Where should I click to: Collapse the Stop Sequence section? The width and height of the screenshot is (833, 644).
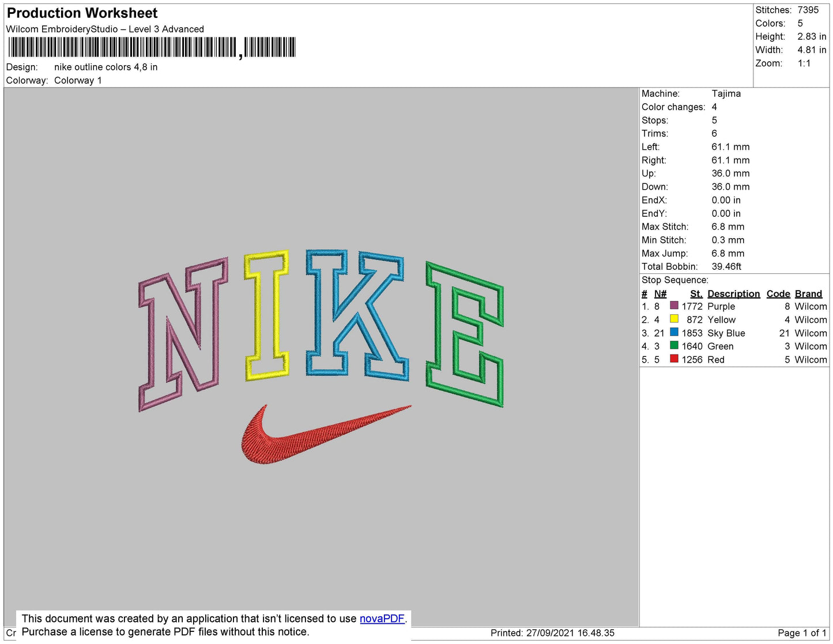(674, 280)
